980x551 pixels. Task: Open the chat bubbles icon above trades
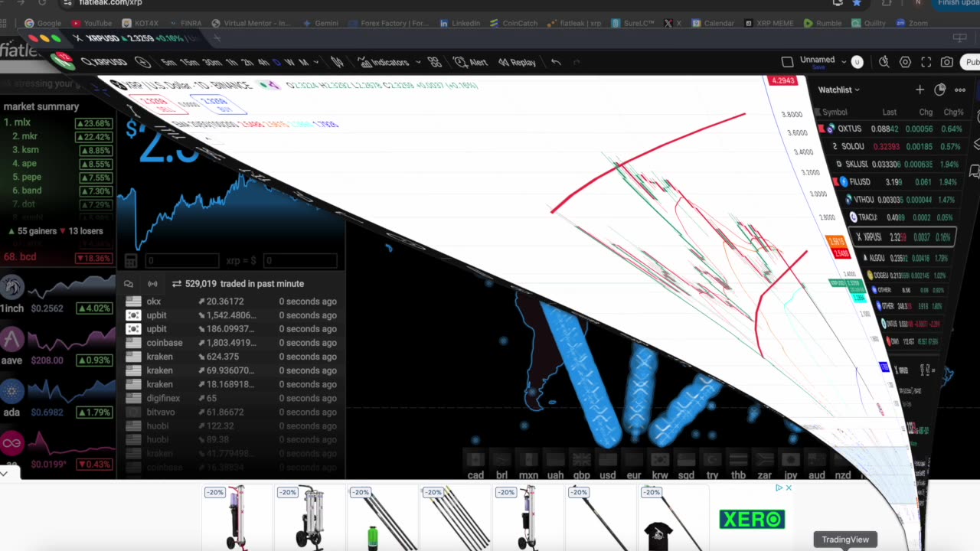129,284
